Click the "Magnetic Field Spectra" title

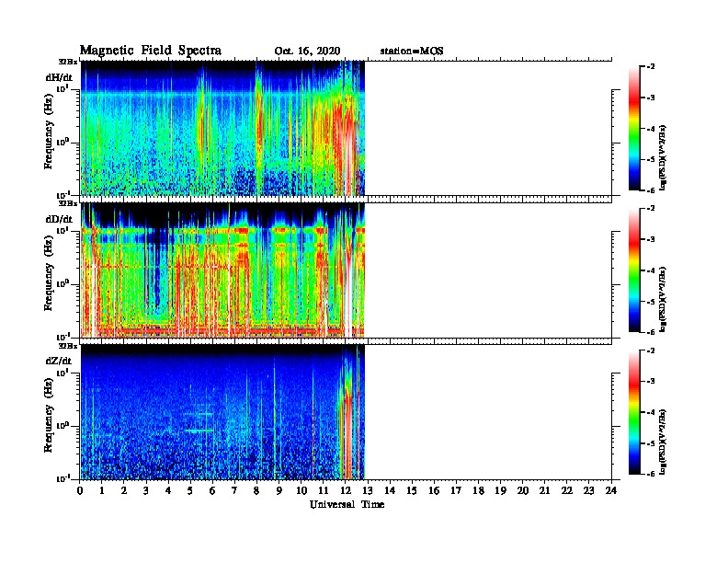(x=151, y=51)
